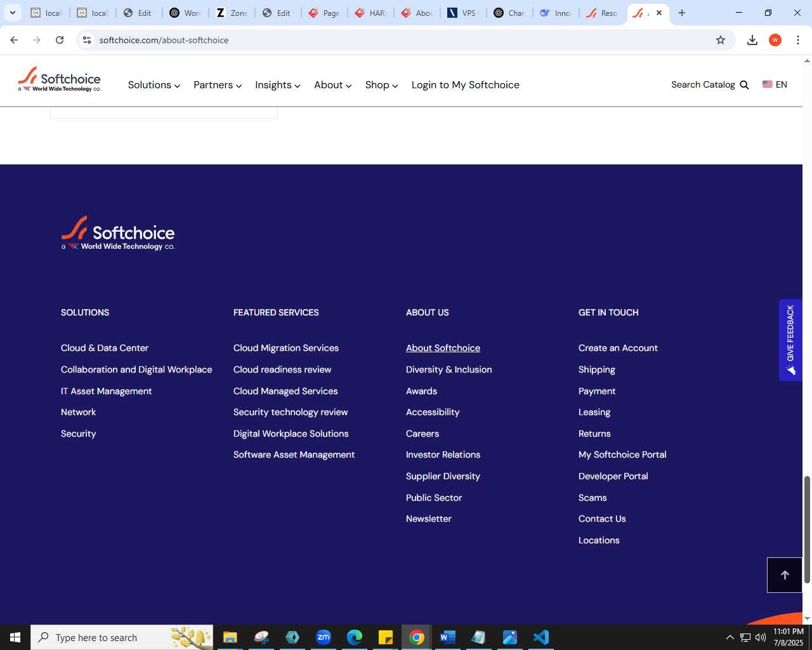Click the Search Catalog magnifier icon
Viewport: 812px width, 650px height.
point(745,84)
